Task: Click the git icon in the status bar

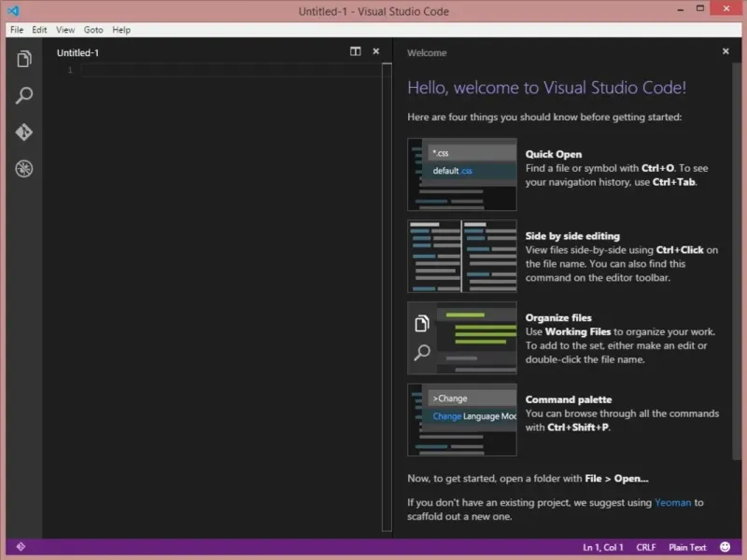Action: click(x=21, y=547)
